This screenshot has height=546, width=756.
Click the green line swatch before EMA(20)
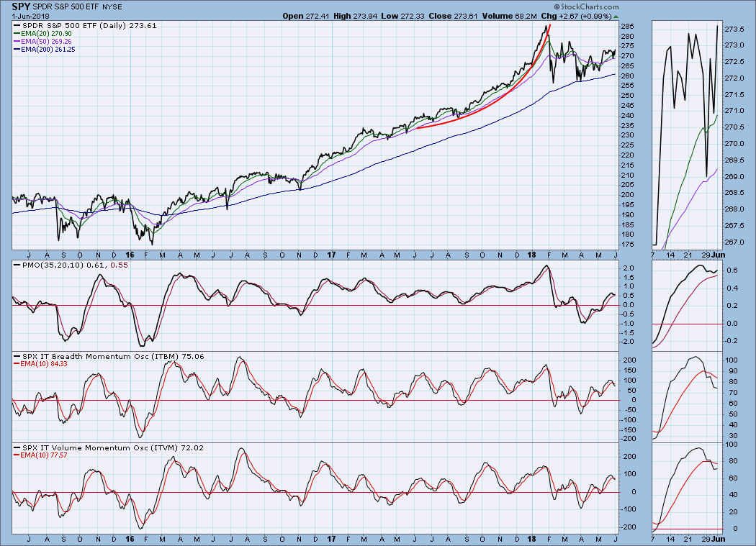coord(17,34)
